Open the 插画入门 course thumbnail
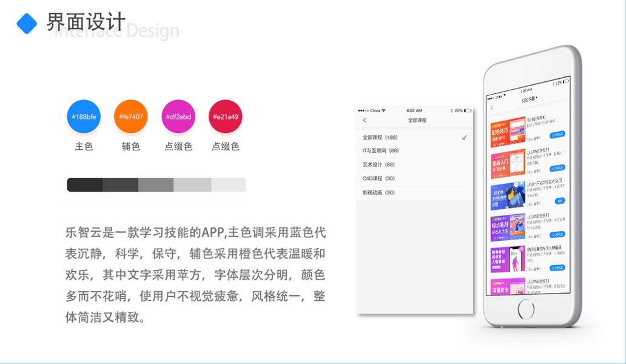Screen dimensions: 626x364 pyautogui.click(x=508, y=164)
